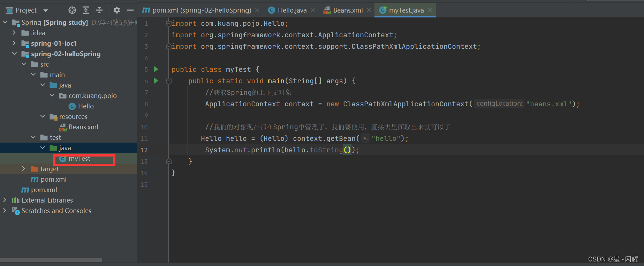Click the locate/select opened file icon
This screenshot has width=644, height=266.
[72, 10]
